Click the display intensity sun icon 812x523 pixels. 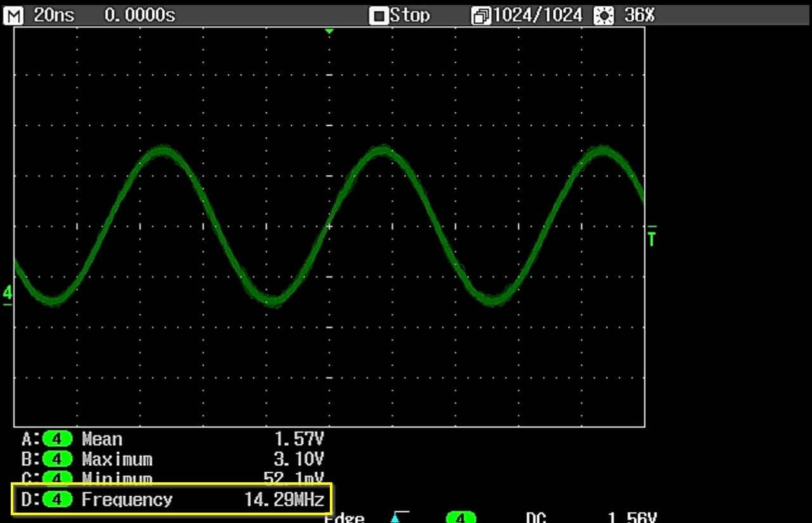603,16
